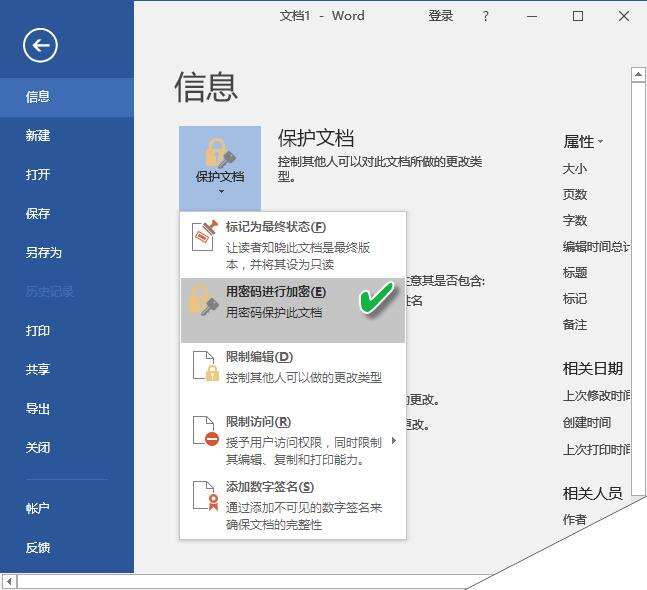Click the 大小 property label
This screenshot has width=647, height=590.
click(x=575, y=169)
